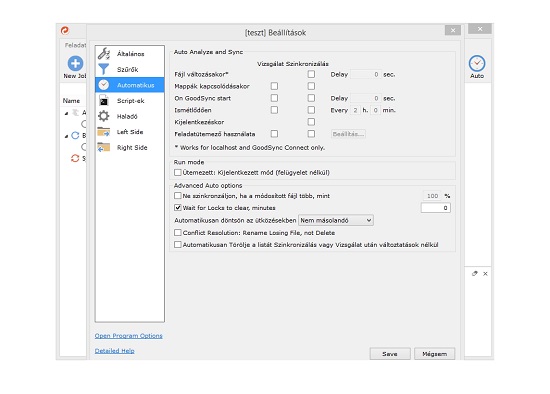
Task: Collapse the second job tree arrow
Action: point(67,136)
